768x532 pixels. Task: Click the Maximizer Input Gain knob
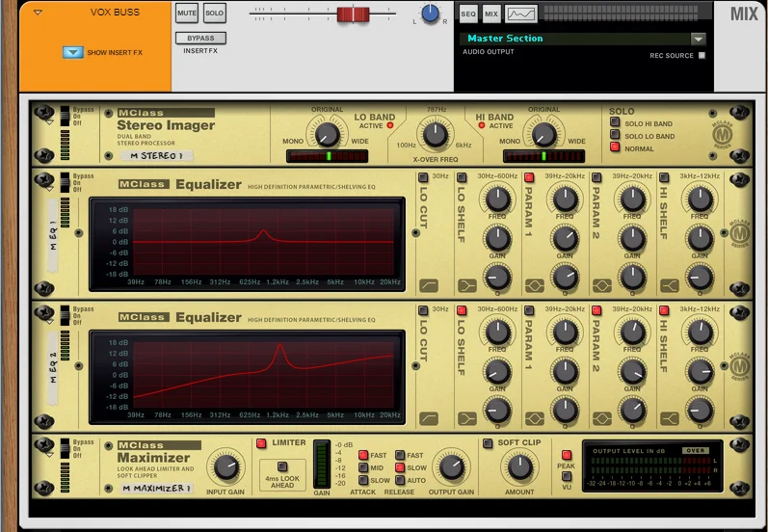point(225,467)
